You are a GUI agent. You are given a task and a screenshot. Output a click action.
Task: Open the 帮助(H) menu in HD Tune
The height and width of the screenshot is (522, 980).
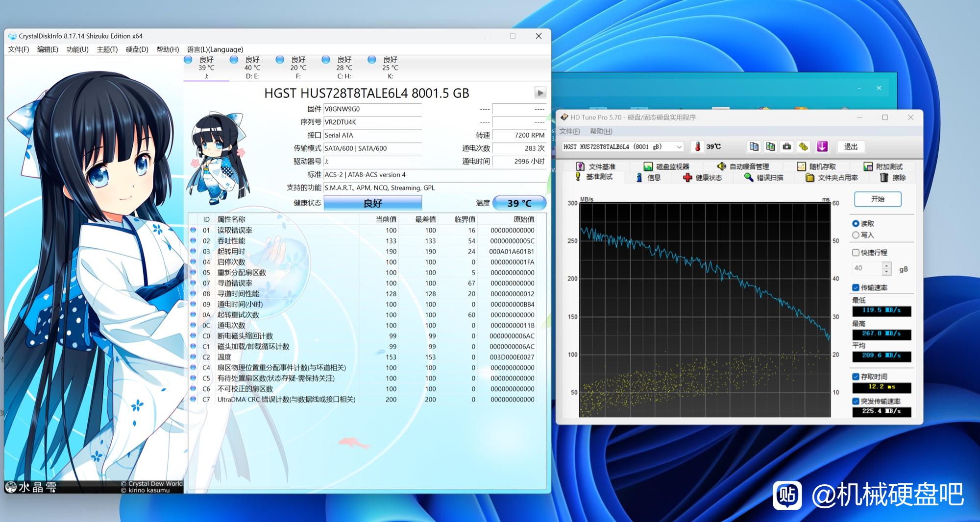click(x=601, y=131)
